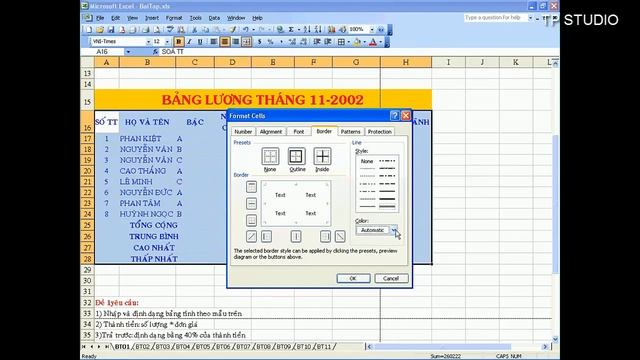
Task: Click the Align Right icon
Action: [x=236, y=42]
